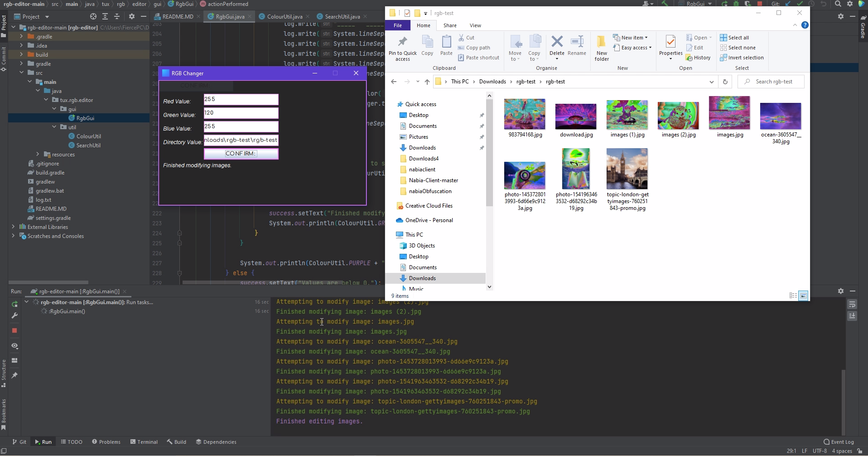The image size is (868, 456).
Task: Expand the resources folder node
Action: click(38, 155)
